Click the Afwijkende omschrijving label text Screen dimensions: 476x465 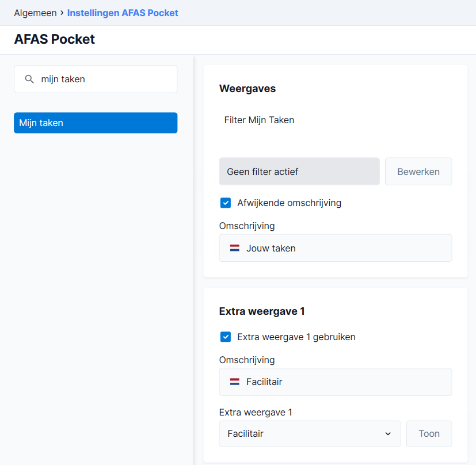coord(289,203)
